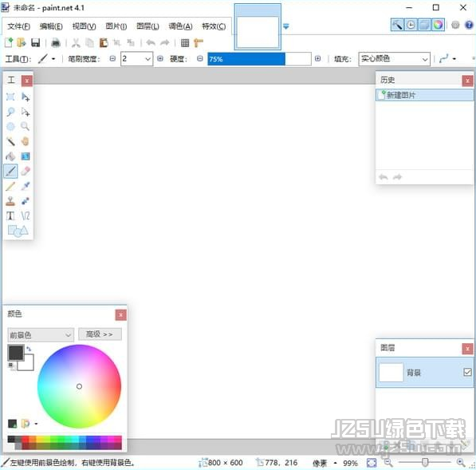Open the 特效(C) menu

point(214,26)
